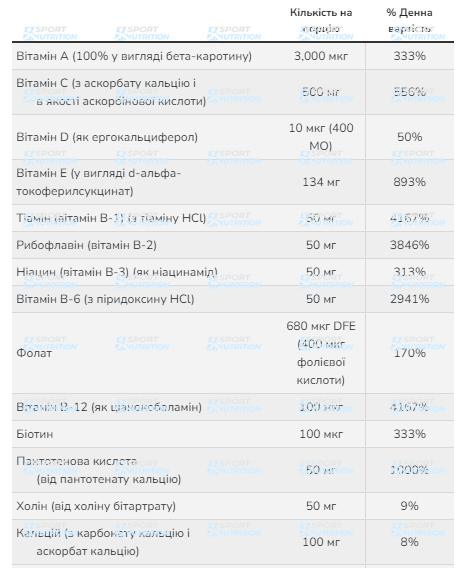This screenshot has height=568, width=462.
Task: Select the Кількість на порцію column header
Action: (321, 21)
